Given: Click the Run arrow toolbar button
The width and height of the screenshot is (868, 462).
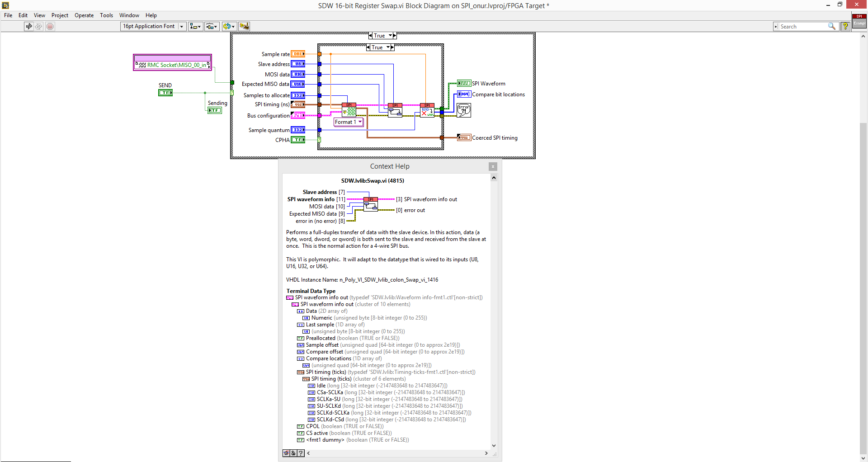Looking at the screenshot, I should (x=29, y=26).
